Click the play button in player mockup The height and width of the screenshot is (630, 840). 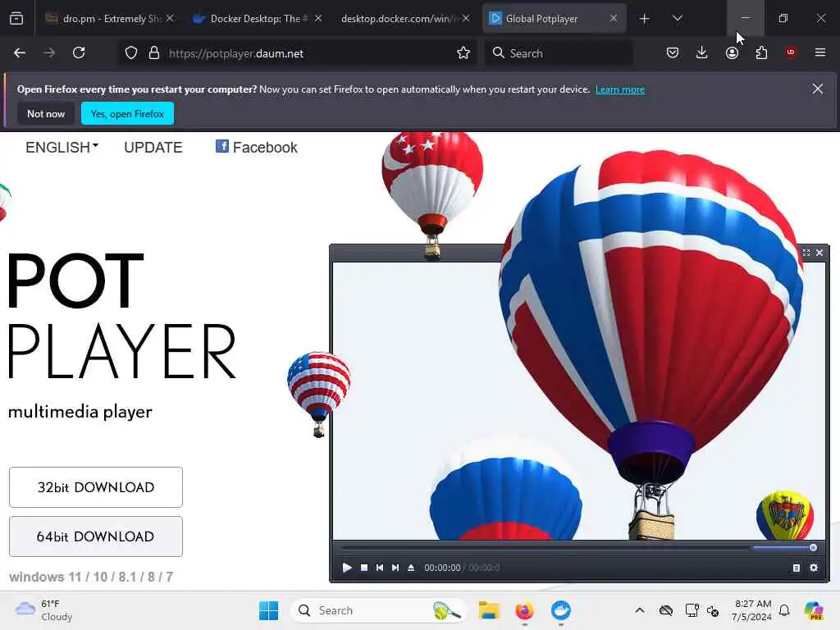[347, 568]
